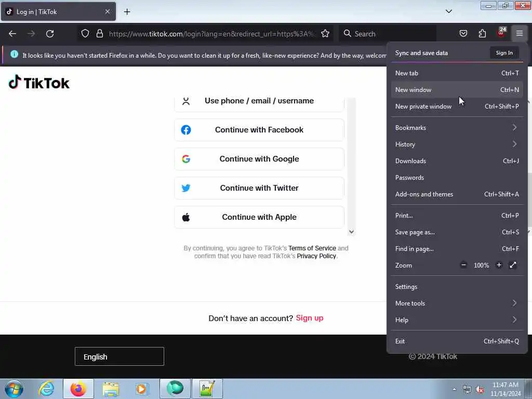Click the browser forward arrow
The image size is (532, 399).
31,34
